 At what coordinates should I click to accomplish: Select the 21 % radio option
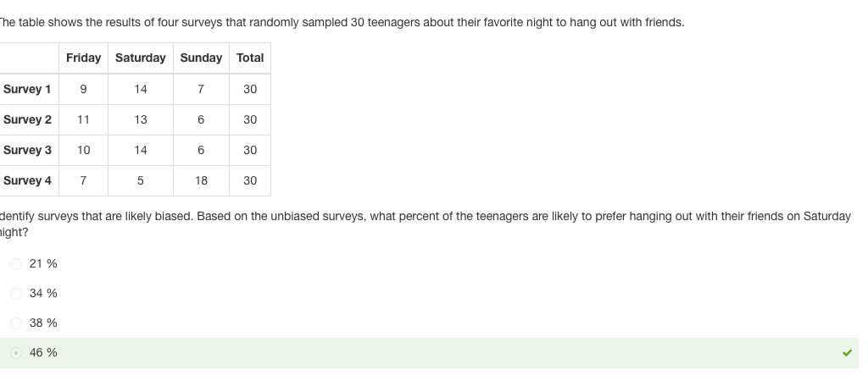16,264
